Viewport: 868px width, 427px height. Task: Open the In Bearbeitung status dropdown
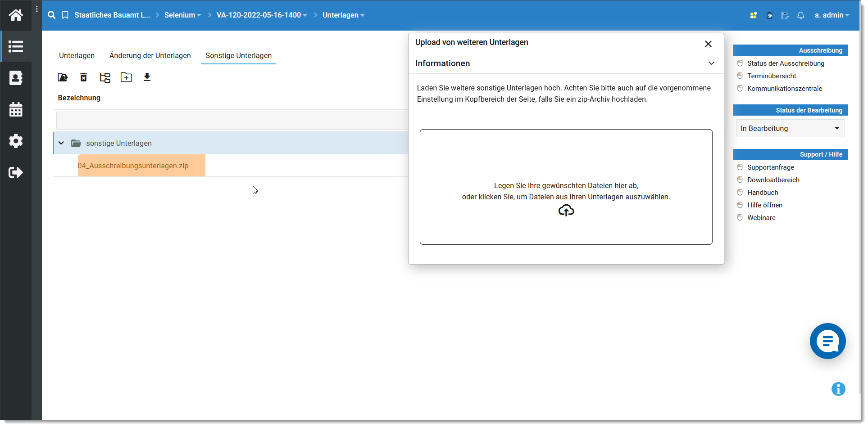point(790,128)
